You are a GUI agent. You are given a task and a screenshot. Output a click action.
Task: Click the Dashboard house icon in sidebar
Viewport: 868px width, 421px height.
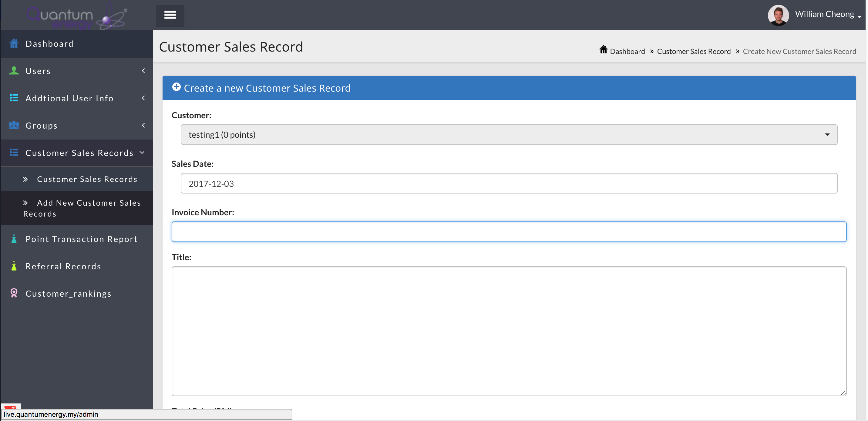point(14,43)
